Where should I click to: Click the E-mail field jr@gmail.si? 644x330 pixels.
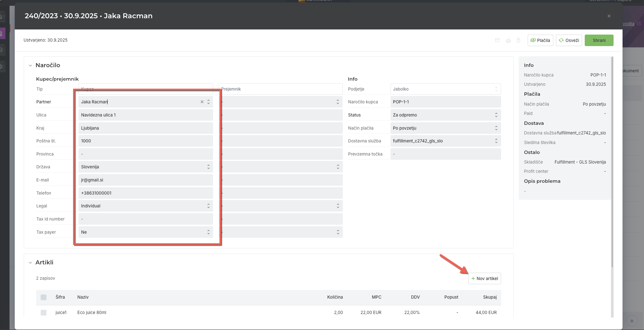tap(145, 180)
